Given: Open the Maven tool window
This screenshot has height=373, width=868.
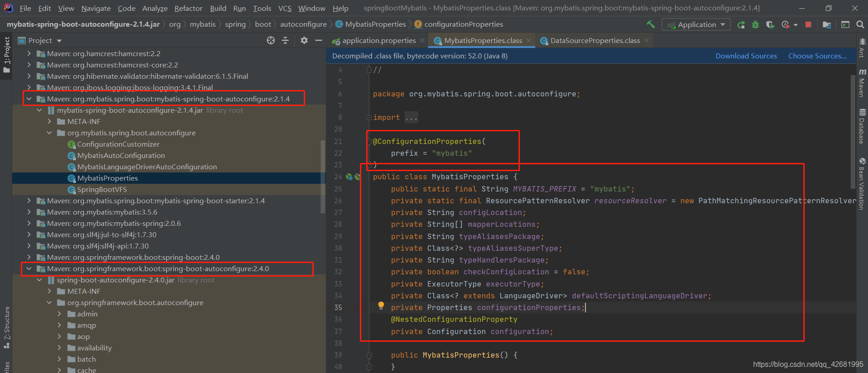Looking at the screenshot, I should (x=862, y=83).
